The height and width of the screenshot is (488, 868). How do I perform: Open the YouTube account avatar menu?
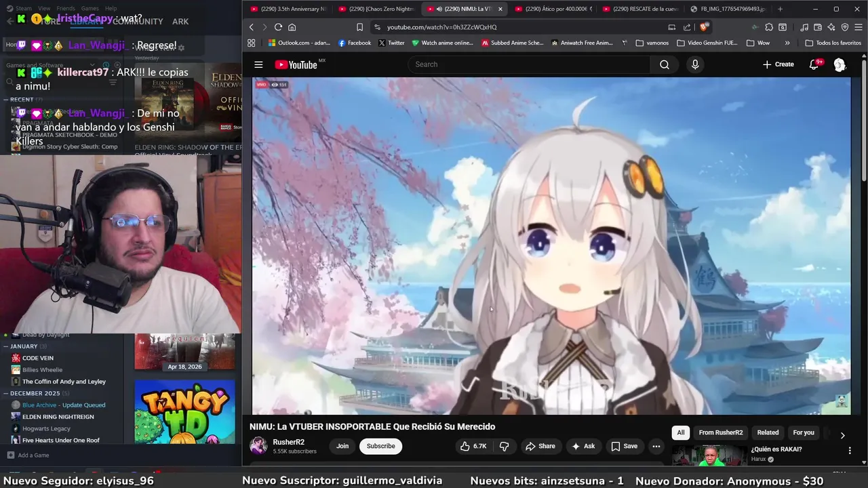point(840,64)
